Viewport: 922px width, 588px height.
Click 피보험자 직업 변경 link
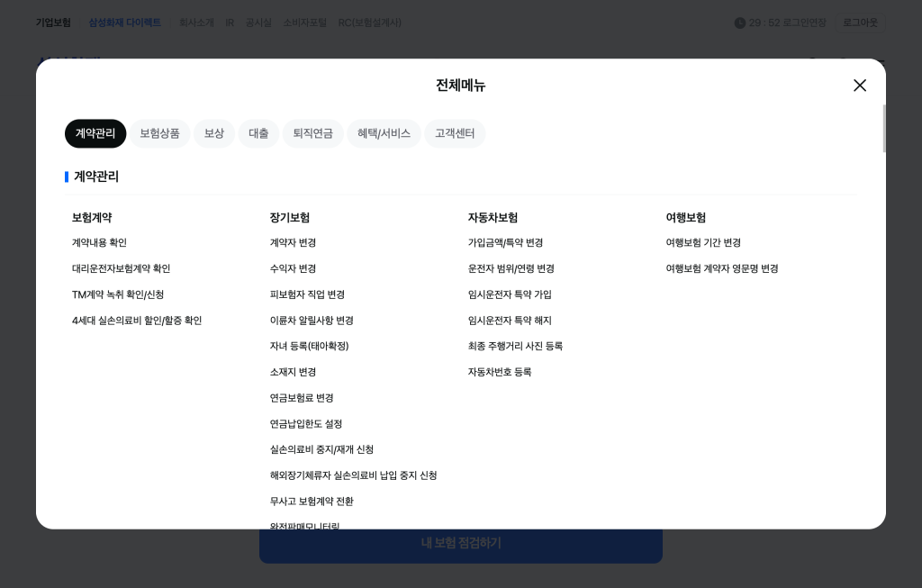pyautogui.click(x=307, y=295)
